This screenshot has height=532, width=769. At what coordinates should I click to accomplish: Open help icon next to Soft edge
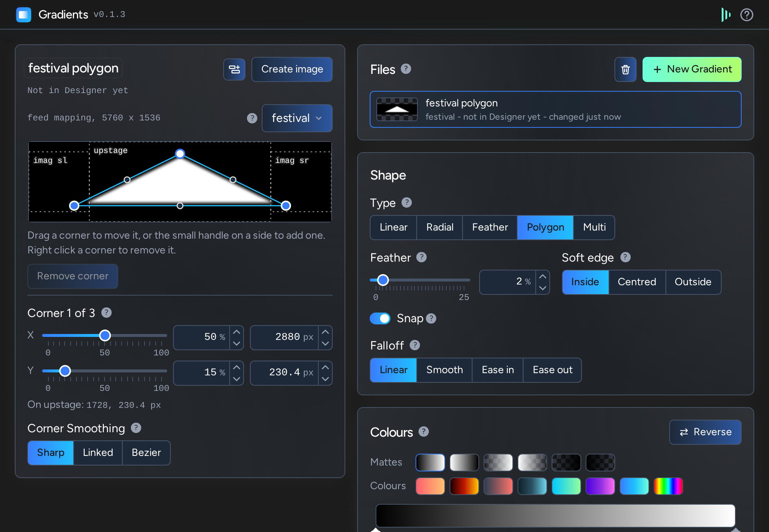click(625, 257)
